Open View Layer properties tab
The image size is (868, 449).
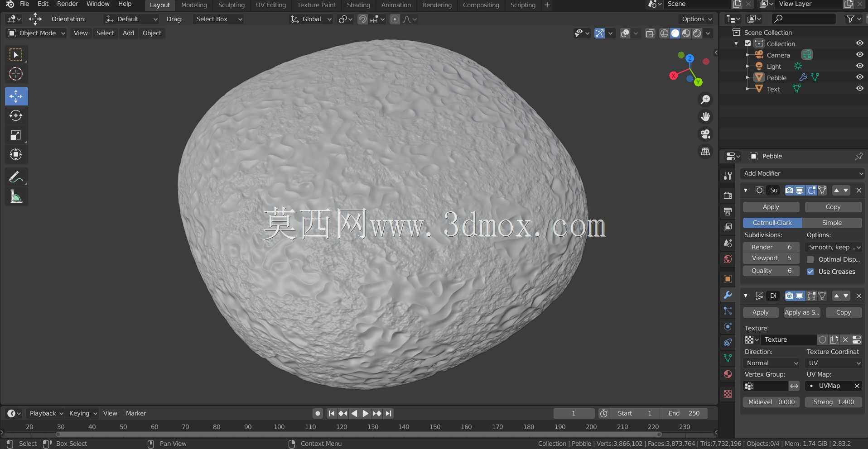[x=728, y=227]
